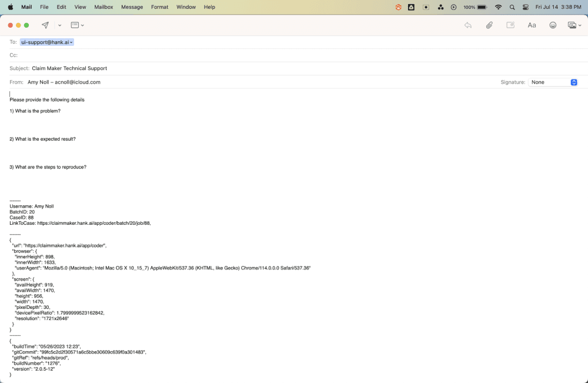Show format bar with Aa icon
The height and width of the screenshot is (383, 588).
point(532,25)
